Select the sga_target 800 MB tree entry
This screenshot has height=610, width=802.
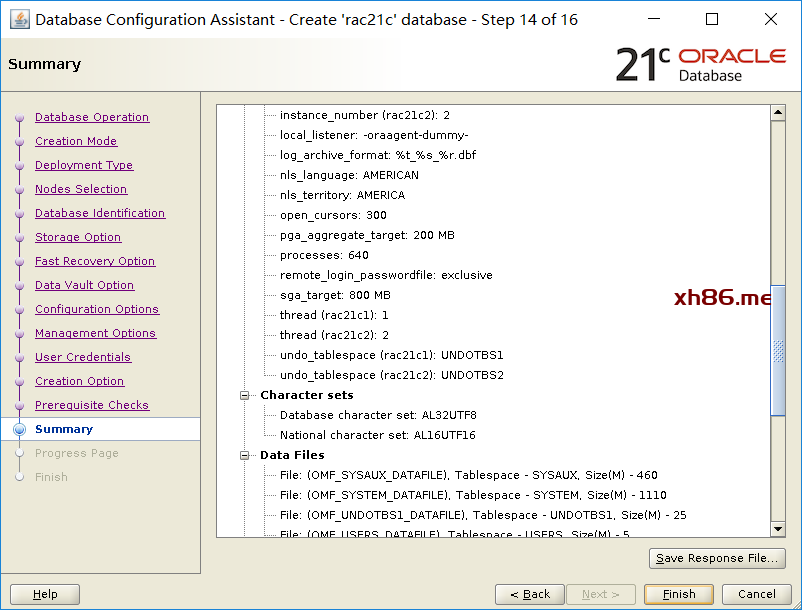(x=335, y=295)
